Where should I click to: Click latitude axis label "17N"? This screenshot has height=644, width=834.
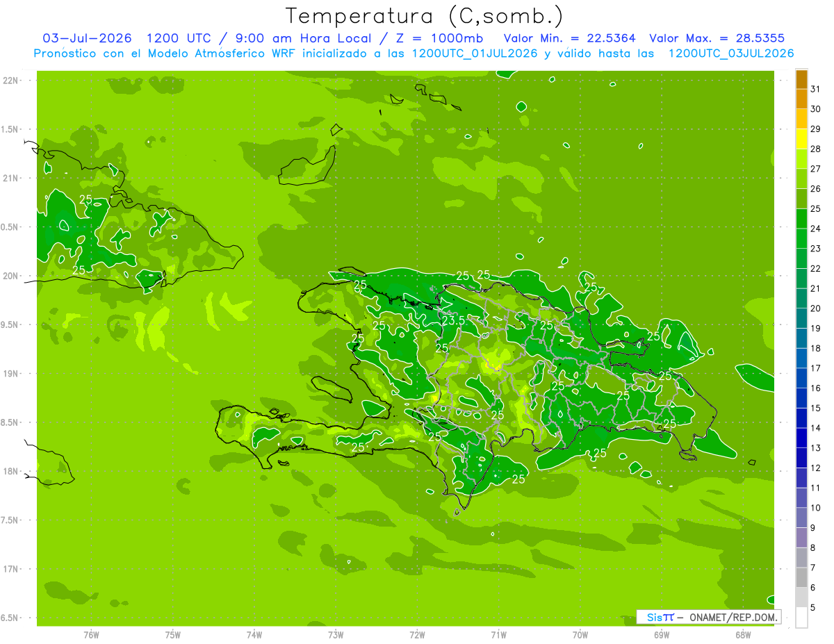pyautogui.click(x=10, y=570)
